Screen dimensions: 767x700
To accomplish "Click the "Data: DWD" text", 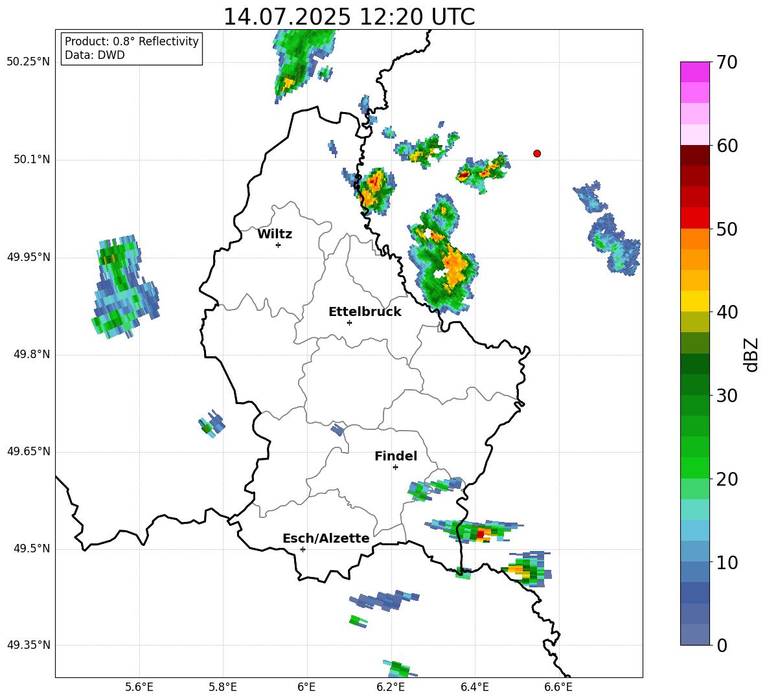I will 95,55.
